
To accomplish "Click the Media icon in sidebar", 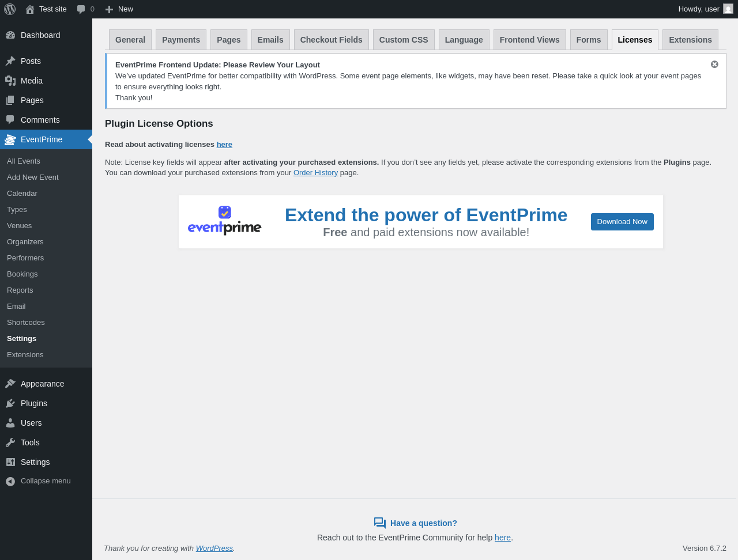I will pyautogui.click(x=10, y=81).
